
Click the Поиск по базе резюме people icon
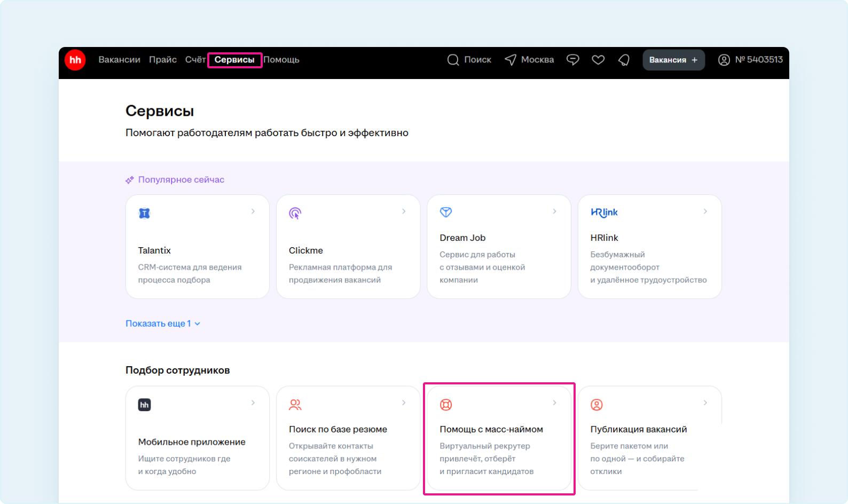coord(295,405)
